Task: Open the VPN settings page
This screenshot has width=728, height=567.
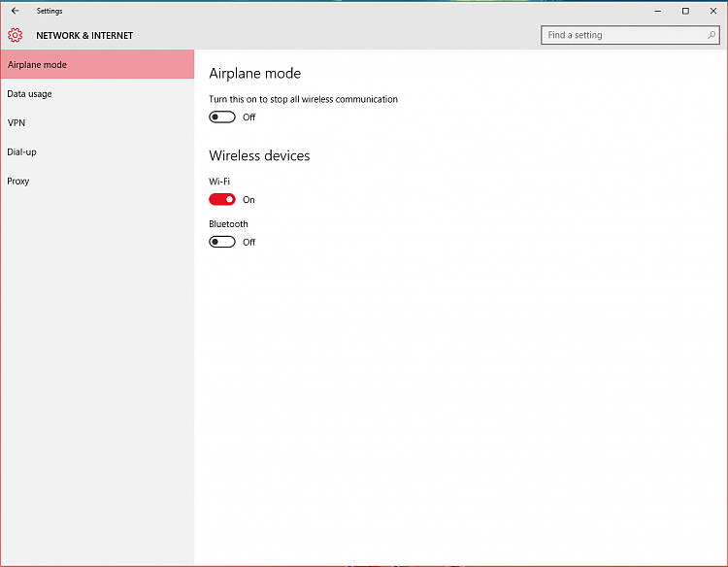Action: pyautogui.click(x=97, y=122)
